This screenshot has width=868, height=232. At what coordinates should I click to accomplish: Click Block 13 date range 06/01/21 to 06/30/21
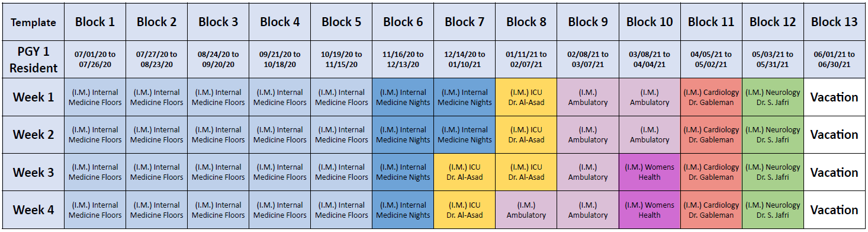[834, 59]
